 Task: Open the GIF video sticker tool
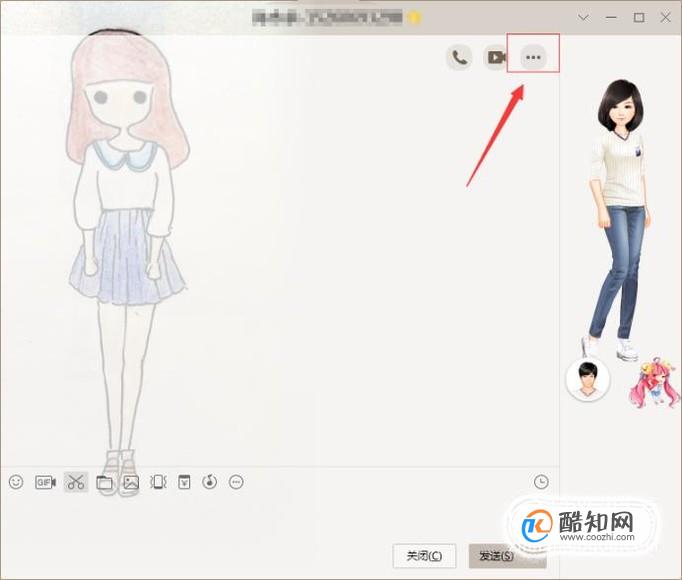(46, 482)
